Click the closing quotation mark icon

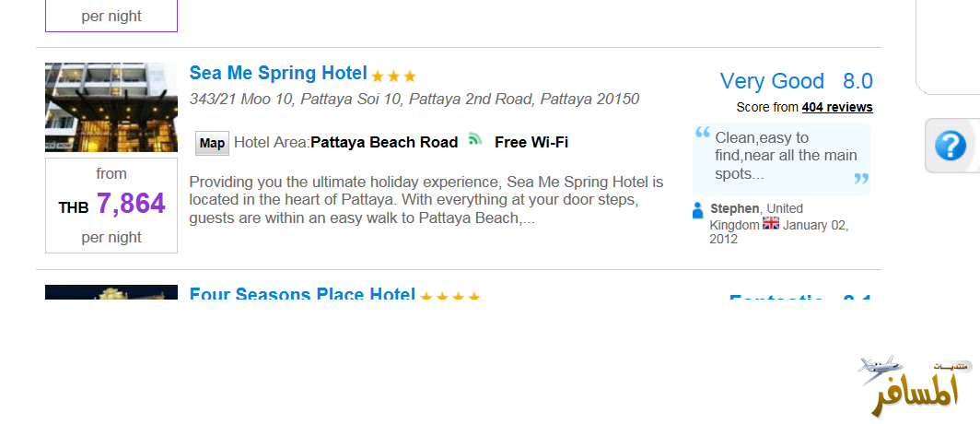(861, 178)
